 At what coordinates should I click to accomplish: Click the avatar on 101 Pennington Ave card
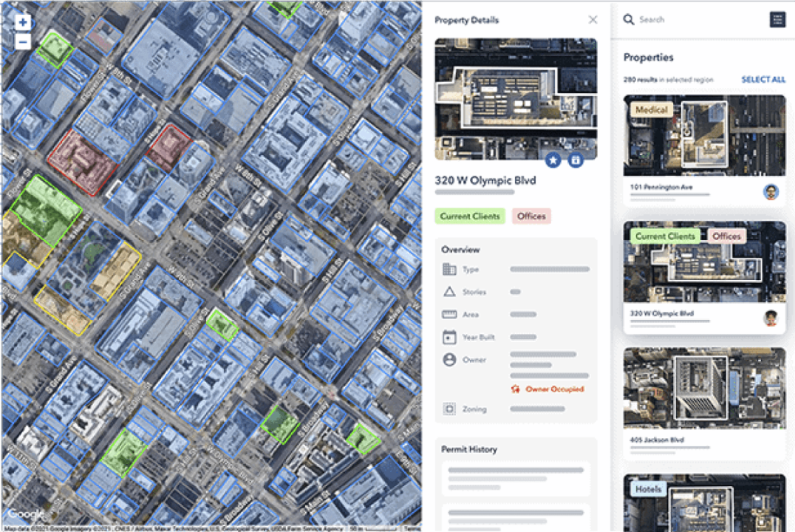pos(771,192)
